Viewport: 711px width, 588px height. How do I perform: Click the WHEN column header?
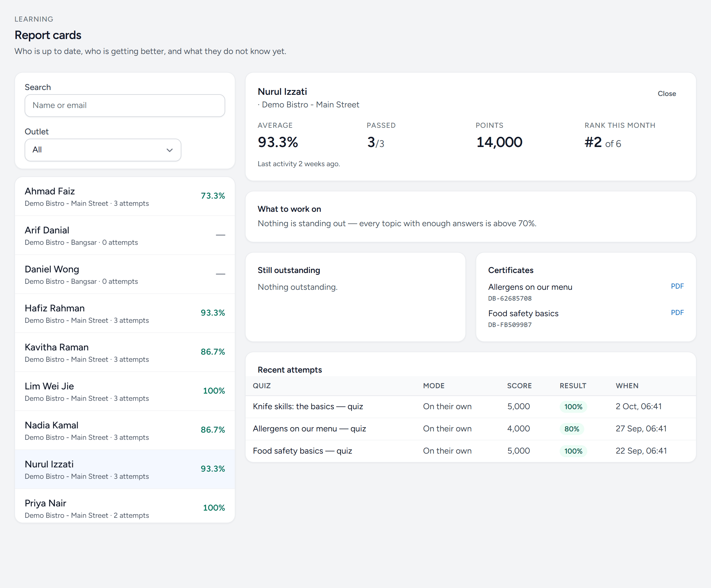click(627, 386)
